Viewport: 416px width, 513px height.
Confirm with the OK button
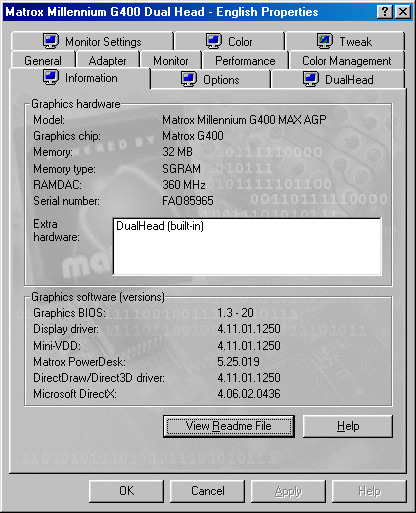pyautogui.click(x=126, y=491)
